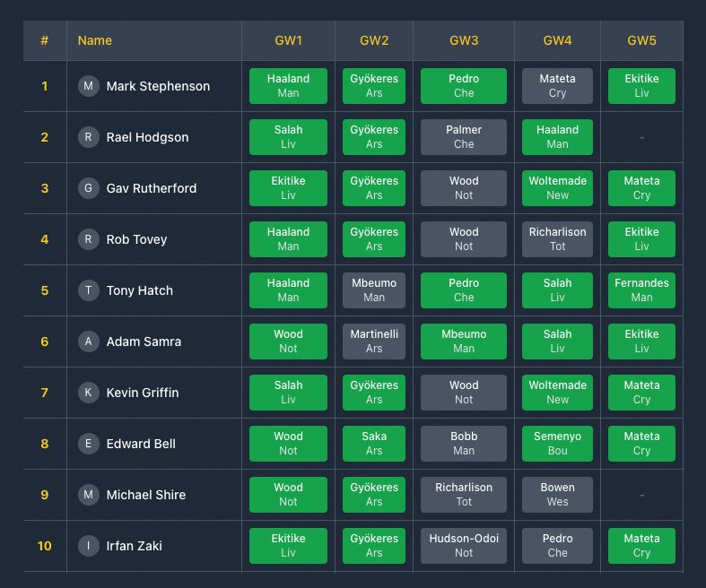The image size is (706, 588).
Task: Select Tony Hatch's name
Action: (140, 290)
